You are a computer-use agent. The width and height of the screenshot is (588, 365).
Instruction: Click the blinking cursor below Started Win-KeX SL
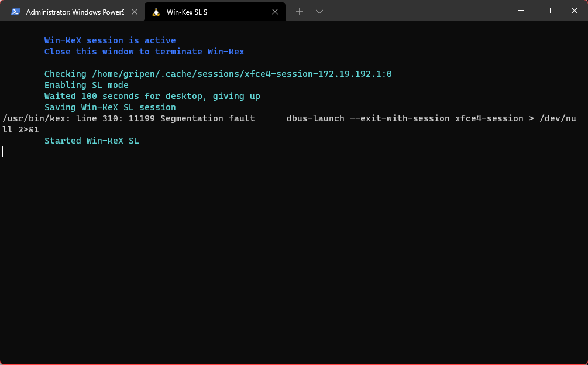click(2, 151)
